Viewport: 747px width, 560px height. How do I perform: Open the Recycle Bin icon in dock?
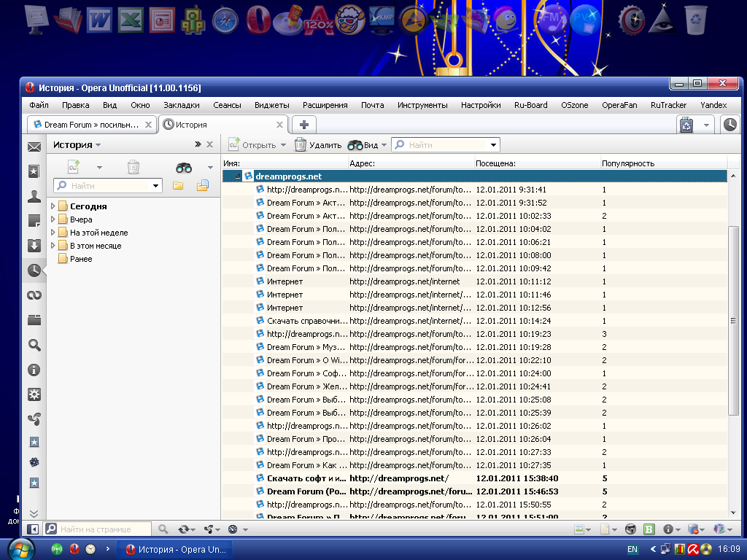click(x=695, y=20)
